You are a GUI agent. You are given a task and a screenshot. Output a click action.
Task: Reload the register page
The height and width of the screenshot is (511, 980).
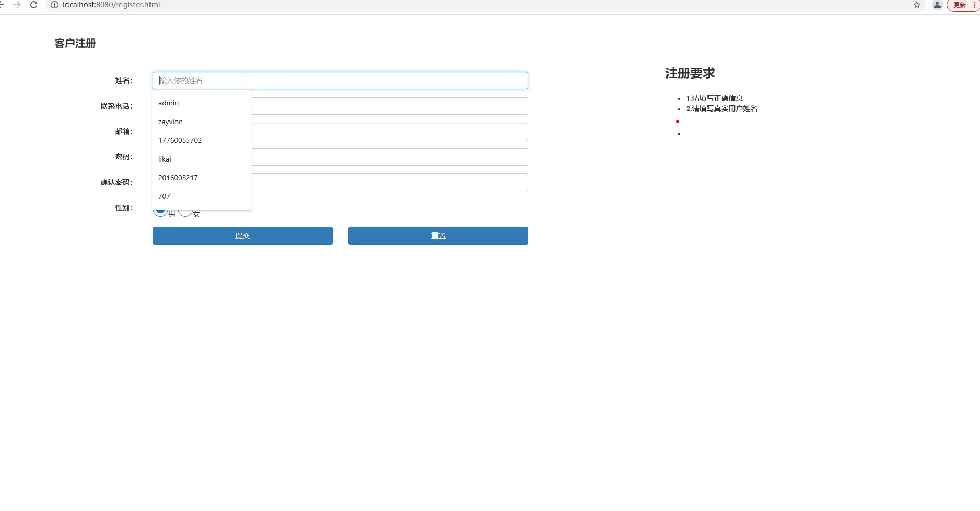(x=34, y=5)
